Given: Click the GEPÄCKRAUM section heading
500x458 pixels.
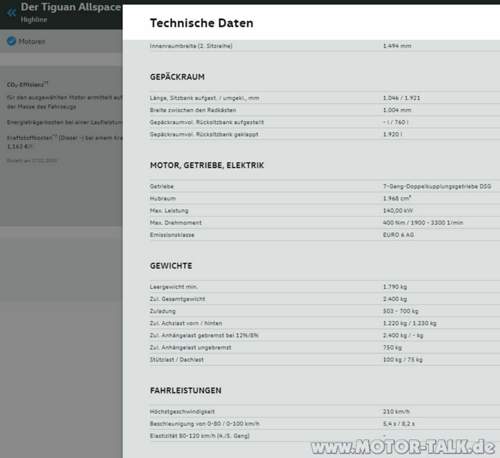Looking at the screenshot, I should (177, 77).
